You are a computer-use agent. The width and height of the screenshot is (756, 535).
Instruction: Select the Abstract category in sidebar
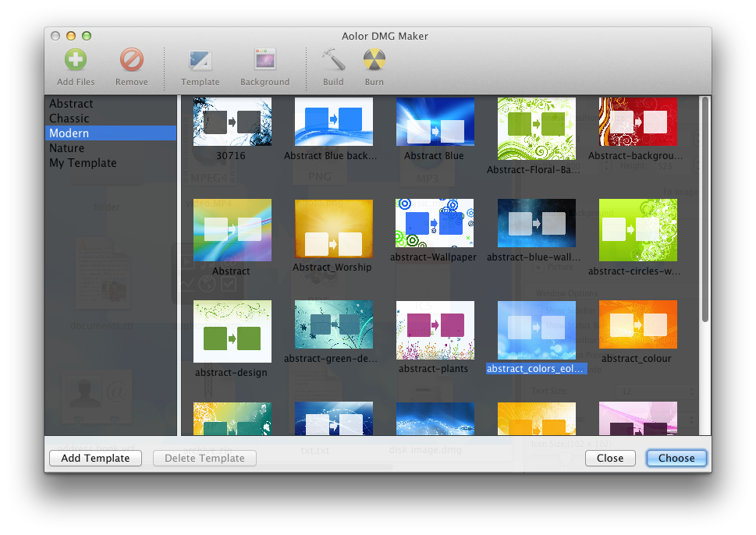71,104
